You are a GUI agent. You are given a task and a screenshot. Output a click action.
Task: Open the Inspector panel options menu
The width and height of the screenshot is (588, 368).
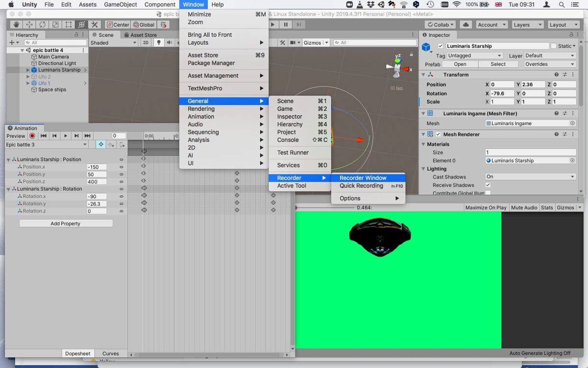[x=578, y=35]
